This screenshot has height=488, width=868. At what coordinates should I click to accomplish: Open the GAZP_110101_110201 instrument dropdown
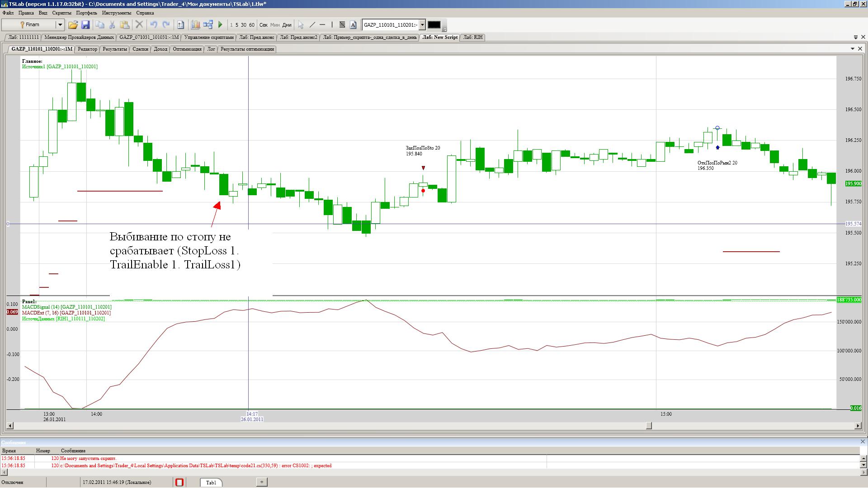click(422, 25)
